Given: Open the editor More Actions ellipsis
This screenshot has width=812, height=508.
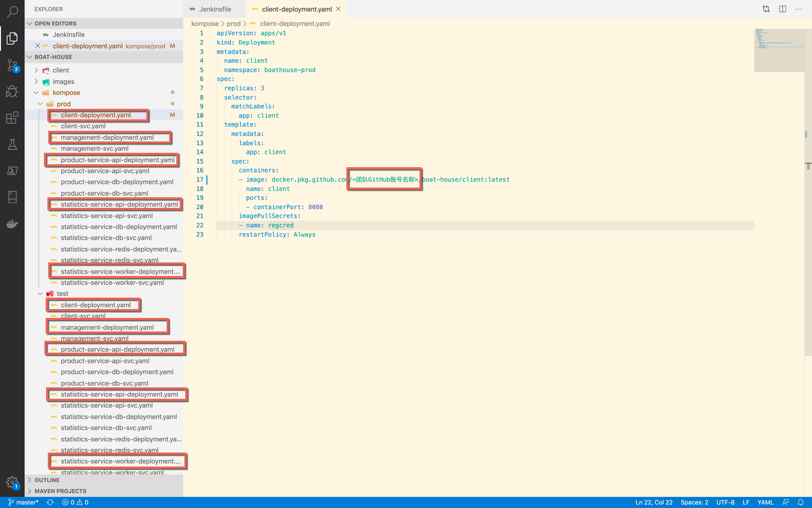Looking at the screenshot, I should (798, 9).
